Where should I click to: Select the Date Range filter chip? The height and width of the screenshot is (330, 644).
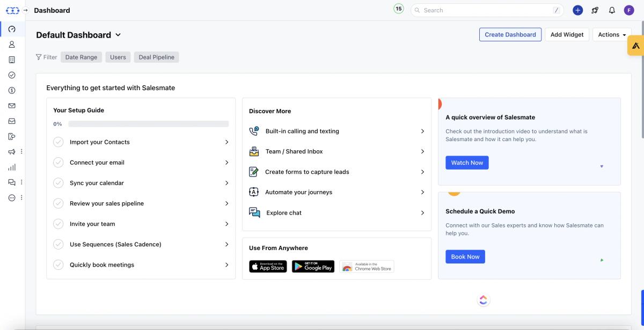[81, 57]
